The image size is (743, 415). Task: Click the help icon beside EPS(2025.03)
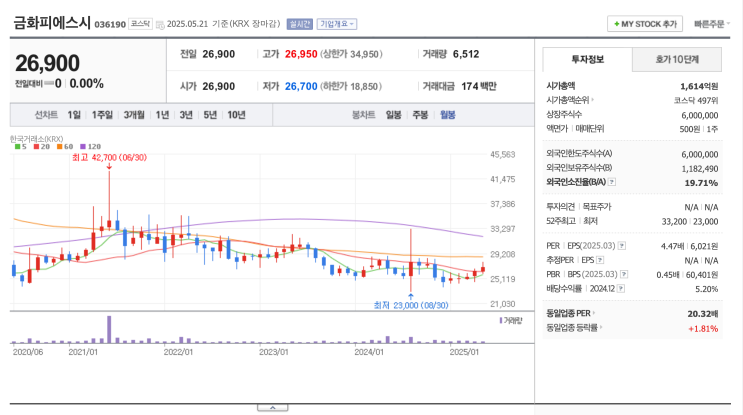point(622,246)
